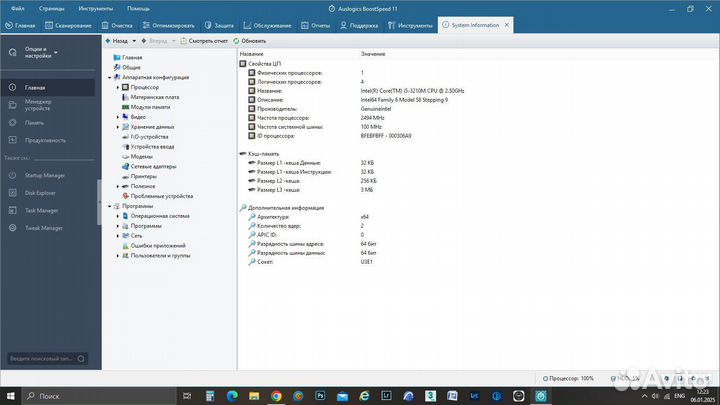
Task: Select I\O-устройства in the tree
Action: click(x=149, y=137)
